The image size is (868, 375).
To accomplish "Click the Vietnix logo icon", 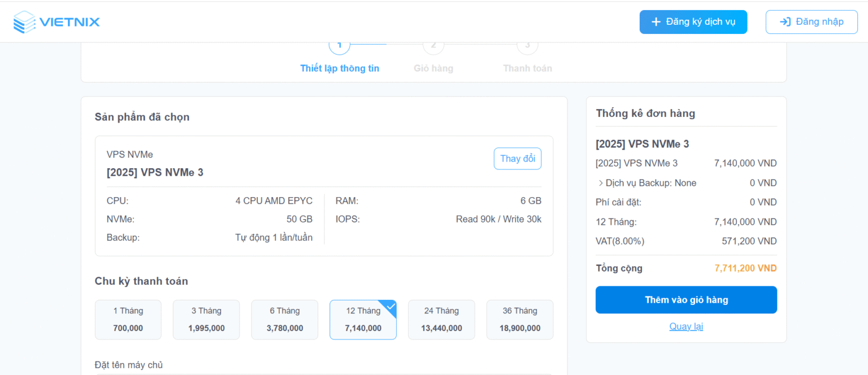I will point(24,22).
